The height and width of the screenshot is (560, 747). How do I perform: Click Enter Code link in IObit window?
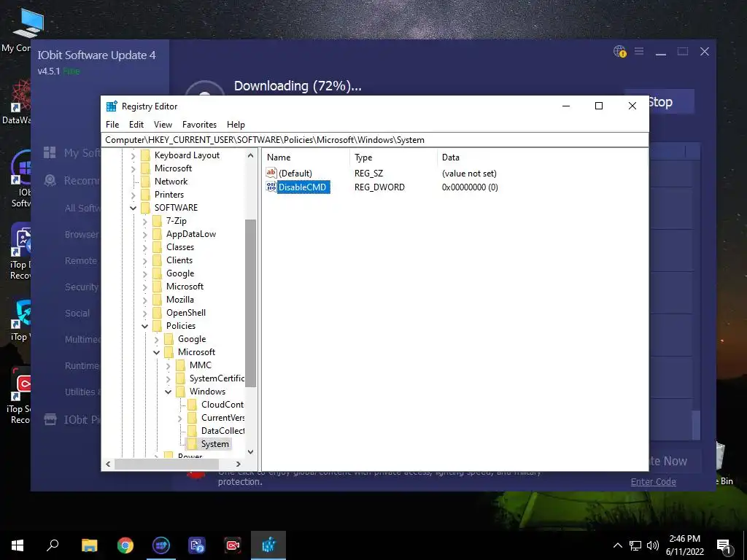coord(653,481)
